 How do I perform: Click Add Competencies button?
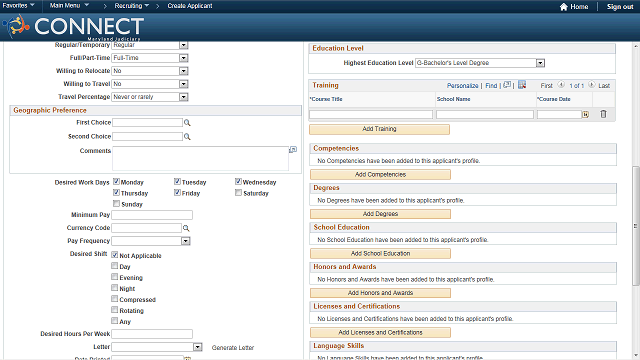(x=380, y=174)
